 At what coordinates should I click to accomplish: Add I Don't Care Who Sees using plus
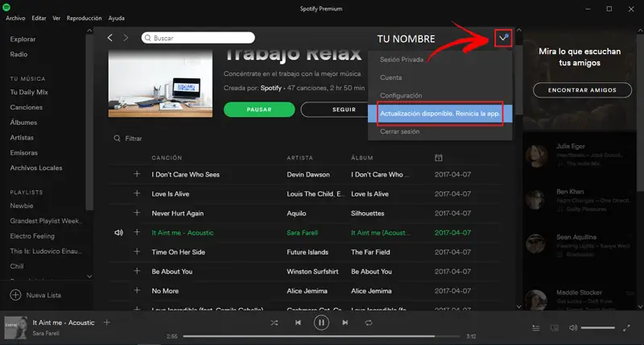tap(137, 174)
